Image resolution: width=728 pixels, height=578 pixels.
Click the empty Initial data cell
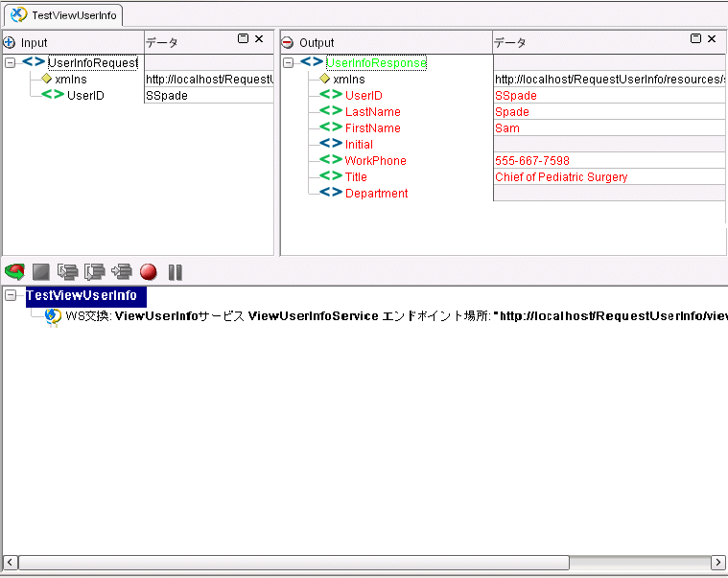coord(609,145)
